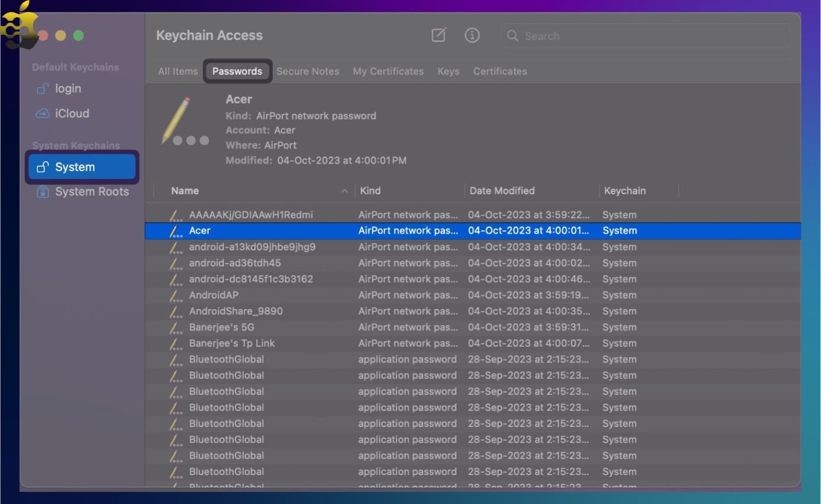
Task: Click the pencil icon beside android-ad36tdh45
Action: click(x=176, y=264)
